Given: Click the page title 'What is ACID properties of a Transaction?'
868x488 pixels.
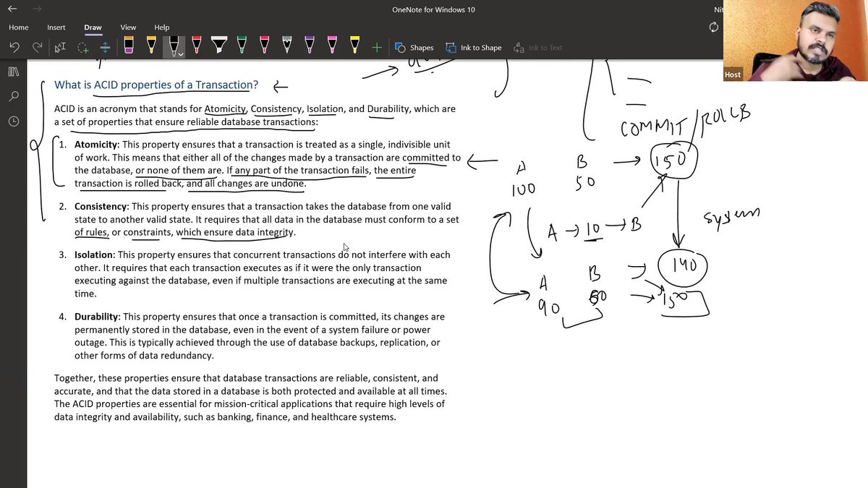Looking at the screenshot, I should point(156,85).
